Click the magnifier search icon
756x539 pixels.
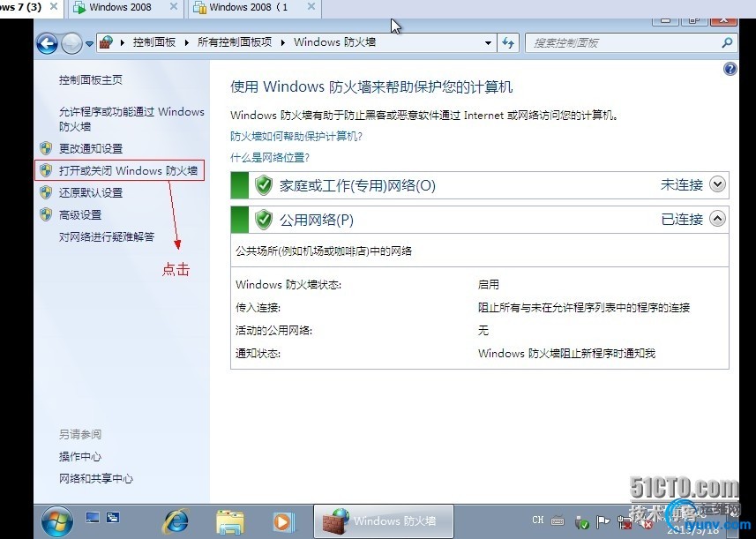727,43
